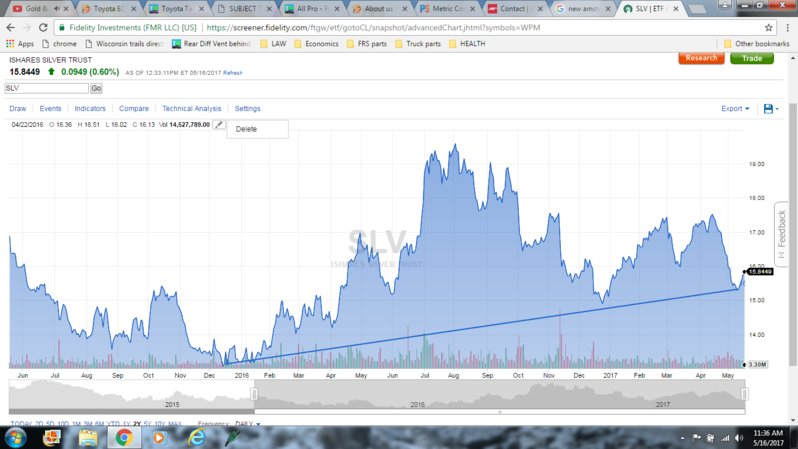
Task: Click the page vertical scrollbar thumb
Action: [792, 234]
